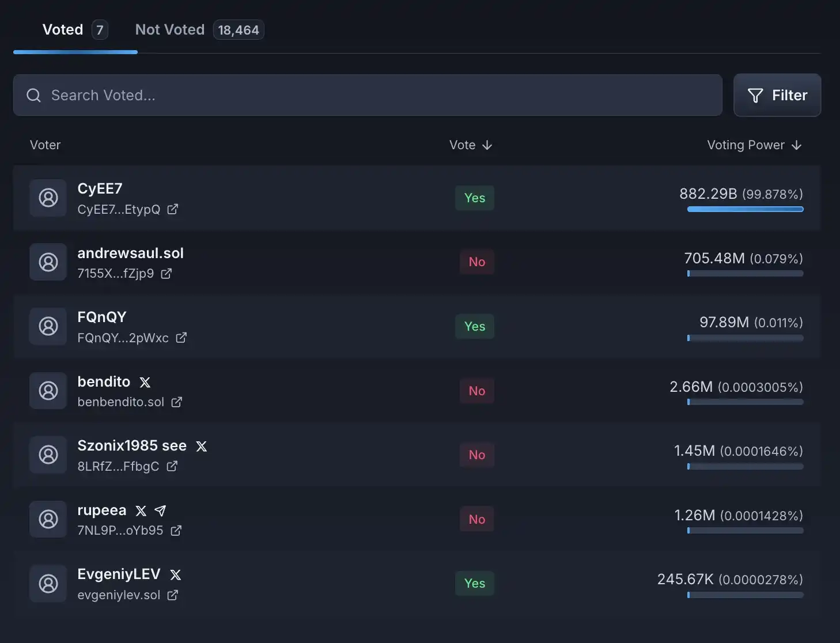
Task: Open the Filter options
Action: click(x=777, y=95)
